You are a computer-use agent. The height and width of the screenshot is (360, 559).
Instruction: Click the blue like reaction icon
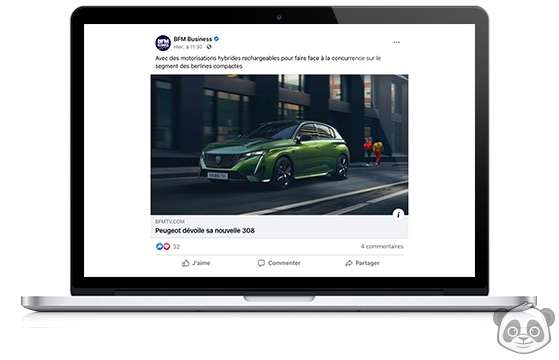pyautogui.click(x=159, y=246)
